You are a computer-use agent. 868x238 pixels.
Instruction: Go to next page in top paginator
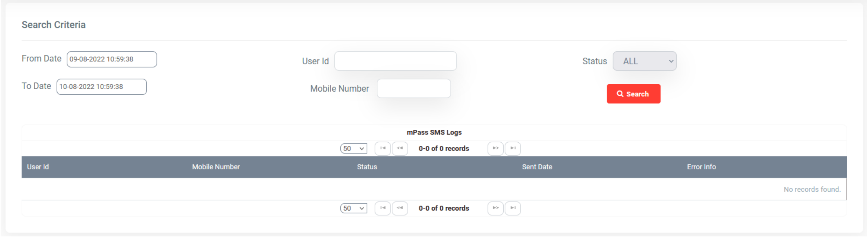point(495,148)
